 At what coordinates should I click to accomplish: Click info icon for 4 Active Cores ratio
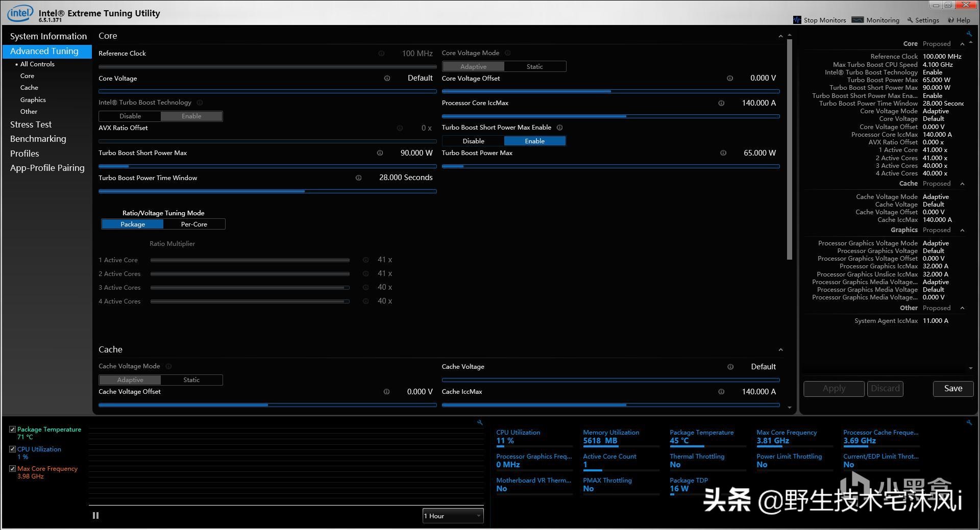point(365,301)
